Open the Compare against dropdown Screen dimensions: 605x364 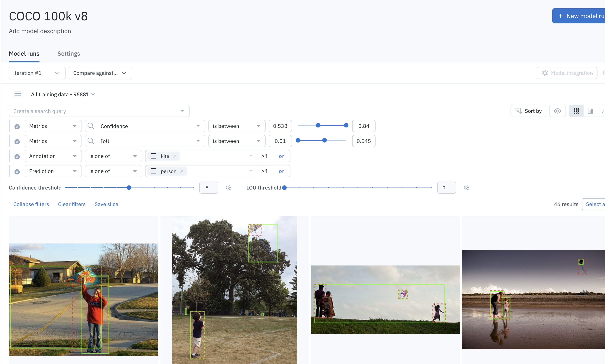coord(99,73)
